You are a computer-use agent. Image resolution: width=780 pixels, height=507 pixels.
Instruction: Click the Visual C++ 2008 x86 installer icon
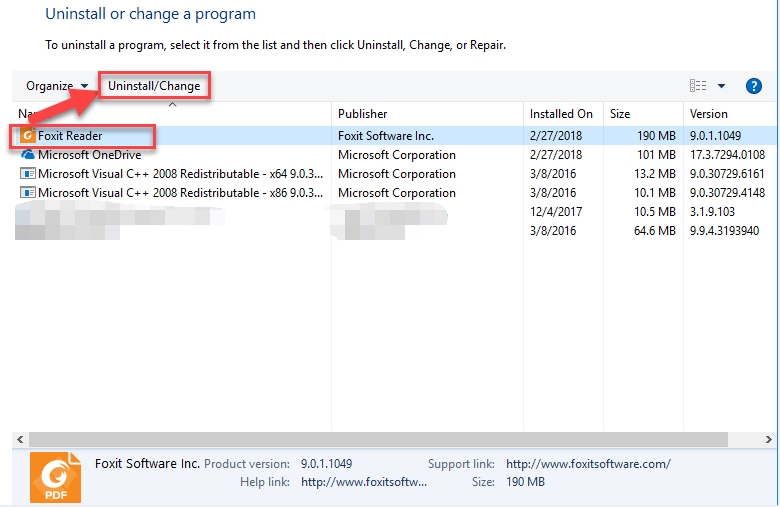tap(27, 193)
